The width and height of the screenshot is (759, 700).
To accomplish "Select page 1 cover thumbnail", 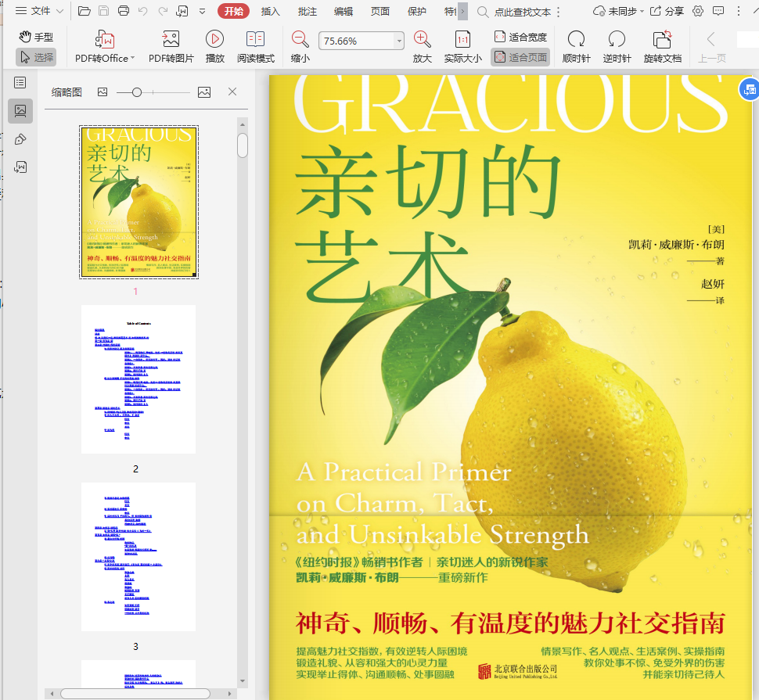I will point(139,203).
